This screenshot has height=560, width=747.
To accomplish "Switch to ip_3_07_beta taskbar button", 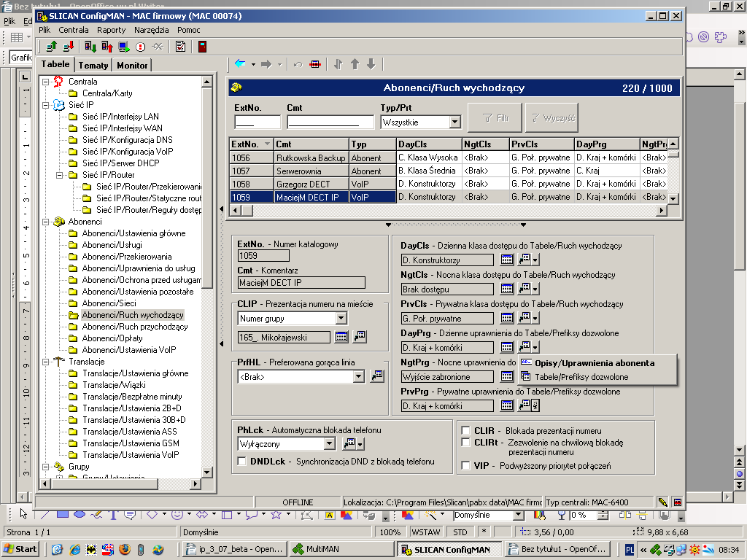I will point(236,549).
